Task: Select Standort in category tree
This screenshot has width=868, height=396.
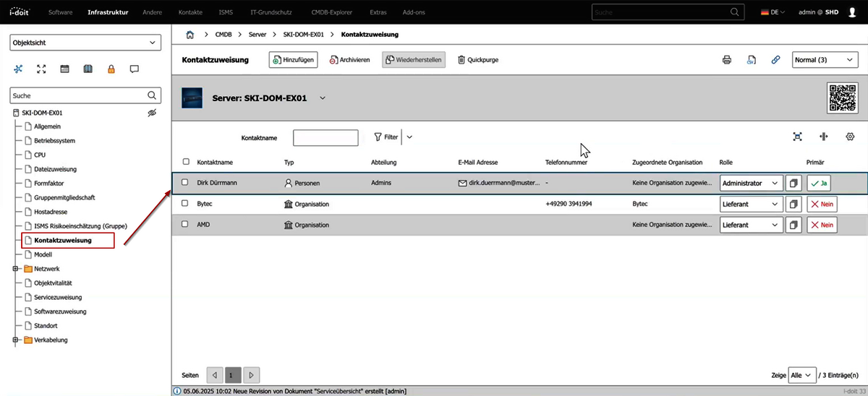Action: pos(46,326)
